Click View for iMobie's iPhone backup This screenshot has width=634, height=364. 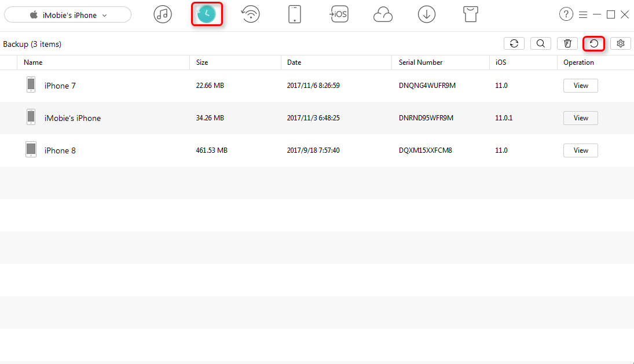581,118
